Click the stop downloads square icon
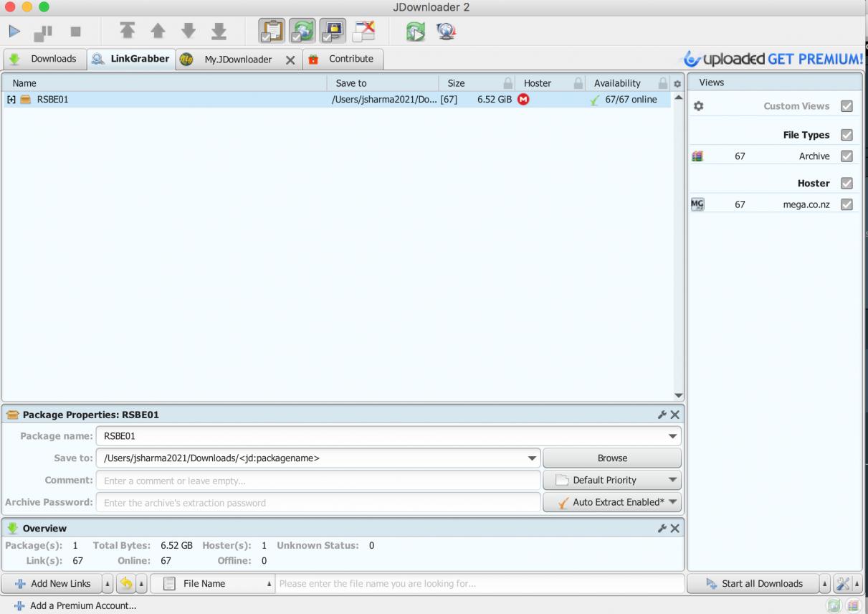Screen dimensions: 868x614 pyautogui.click(x=75, y=32)
